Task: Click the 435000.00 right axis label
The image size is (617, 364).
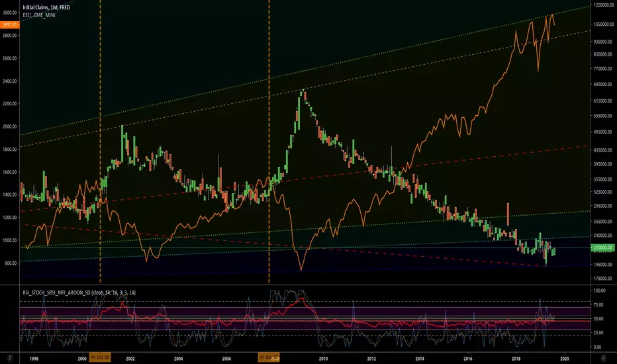Action: pyautogui.click(x=603, y=150)
